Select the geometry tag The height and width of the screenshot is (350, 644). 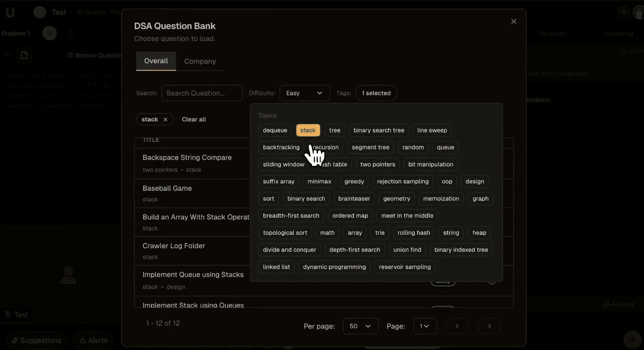click(x=396, y=199)
